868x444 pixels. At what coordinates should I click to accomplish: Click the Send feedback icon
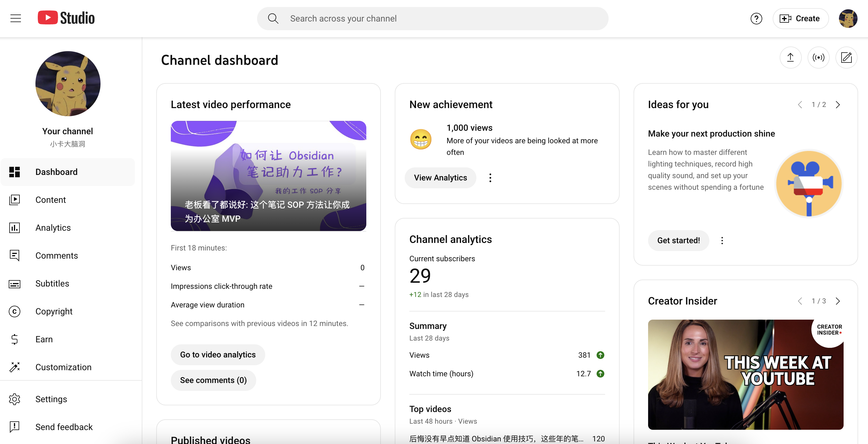click(15, 427)
